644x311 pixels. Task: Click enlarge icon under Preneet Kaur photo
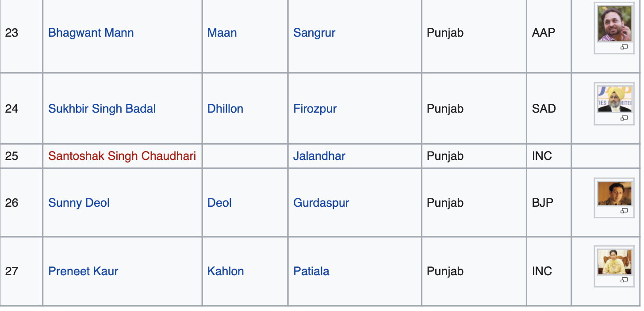624,280
